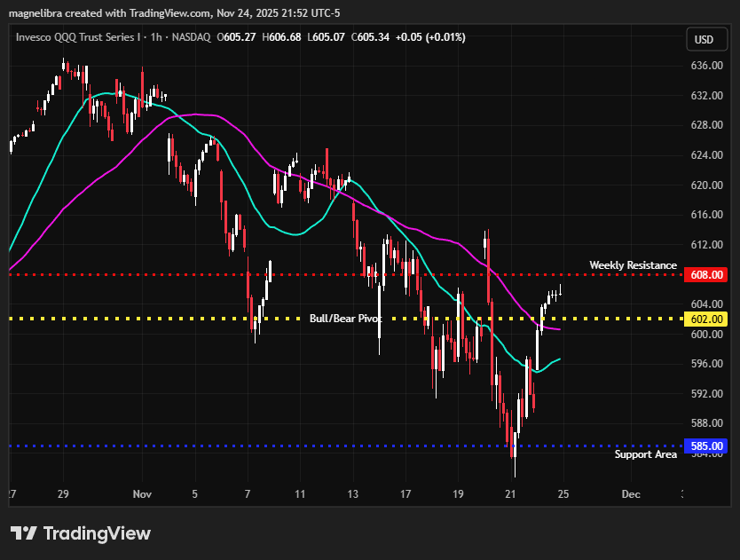
Task: Click the 29 date on time axis
Action: click(63, 494)
